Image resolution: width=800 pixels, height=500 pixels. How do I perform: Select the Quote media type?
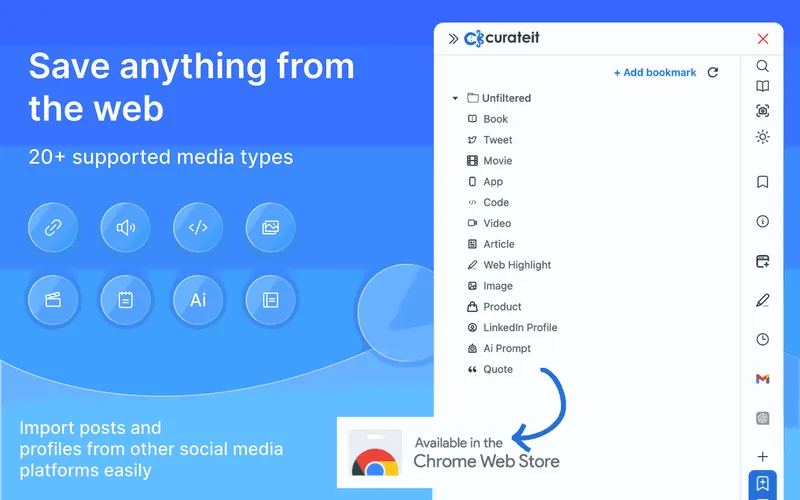[x=490, y=369]
